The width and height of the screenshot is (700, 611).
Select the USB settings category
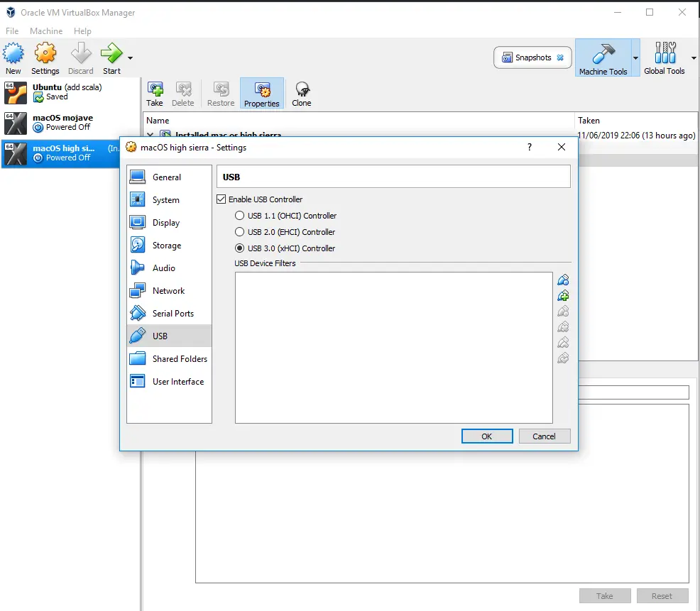point(169,336)
